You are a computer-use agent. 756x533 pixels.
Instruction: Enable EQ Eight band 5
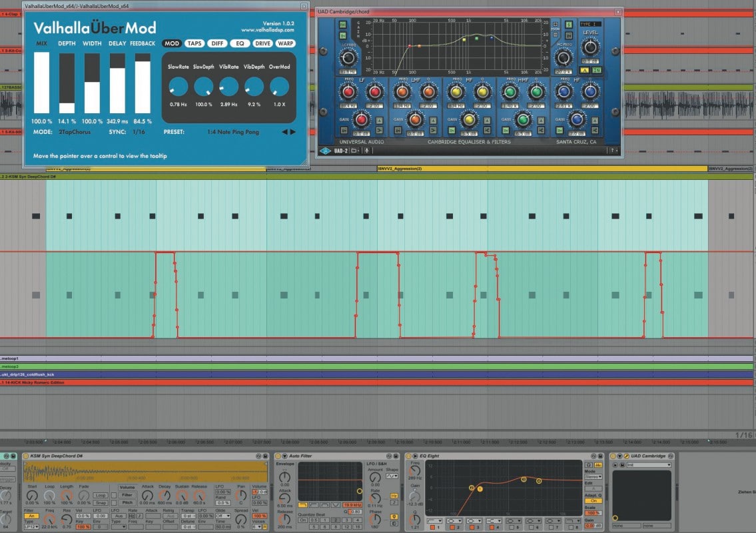[512, 528]
